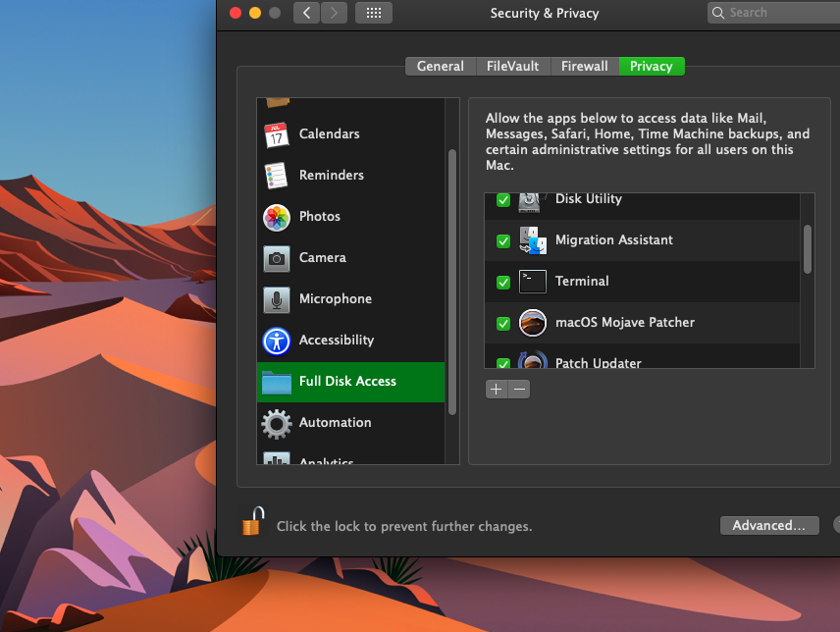The width and height of the screenshot is (840, 632).
Task: Click the Patch Updater app icon
Action: coord(533,360)
